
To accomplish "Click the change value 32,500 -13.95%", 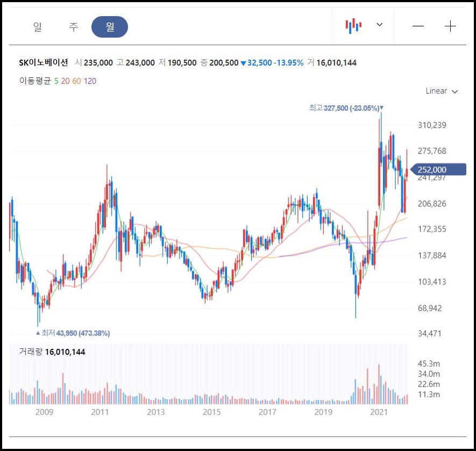I will (272, 63).
